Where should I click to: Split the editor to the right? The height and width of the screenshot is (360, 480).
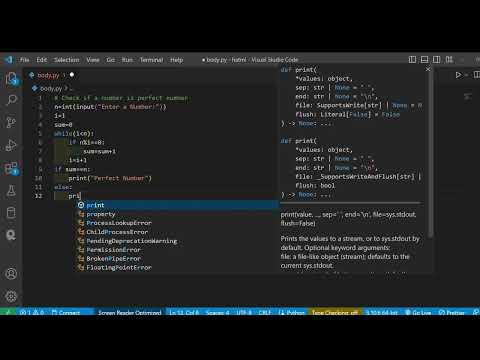click(477, 75)
